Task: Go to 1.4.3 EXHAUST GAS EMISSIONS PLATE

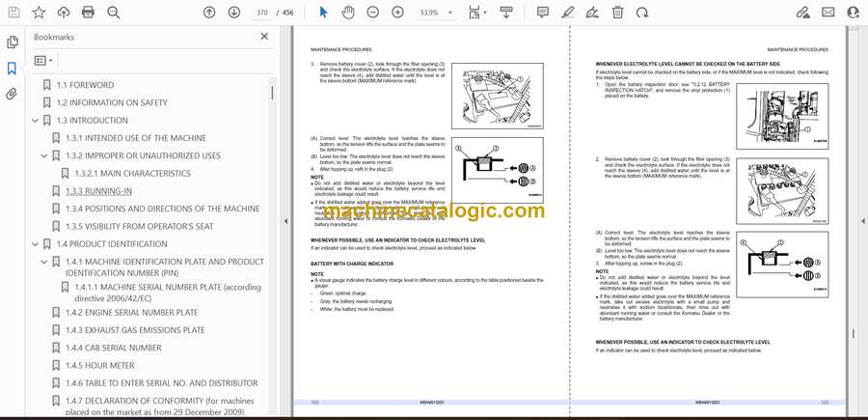Action: 134,330
